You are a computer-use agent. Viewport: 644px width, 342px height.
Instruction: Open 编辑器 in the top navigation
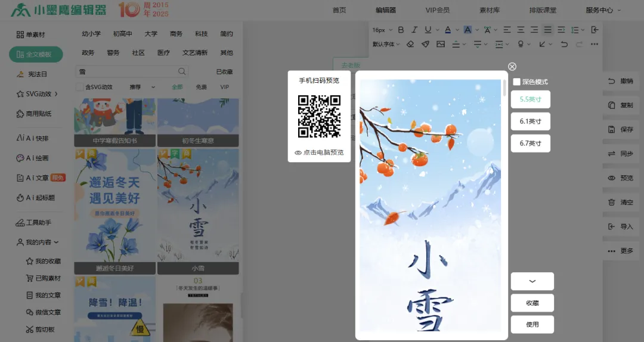pyautogui.click(x=386, y=10)
